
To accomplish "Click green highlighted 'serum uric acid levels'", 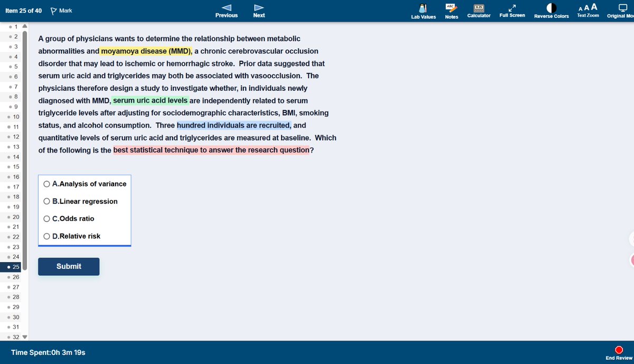I will 150,100.
